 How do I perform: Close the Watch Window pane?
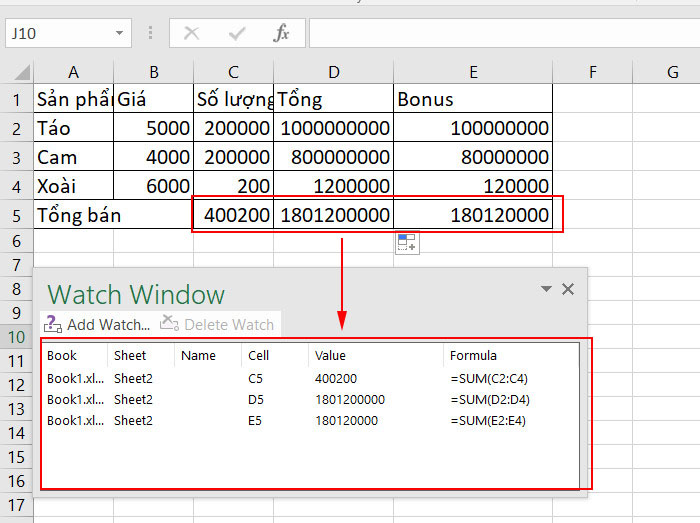568,289
